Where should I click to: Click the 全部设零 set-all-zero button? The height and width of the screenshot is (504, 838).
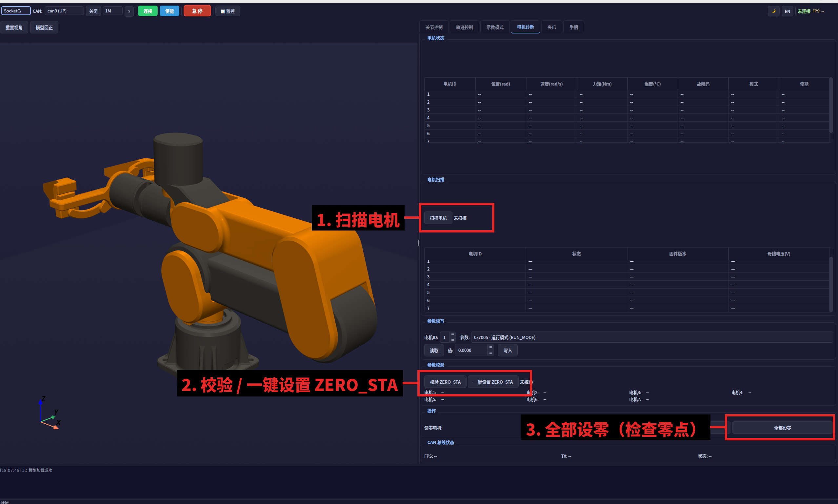783,428
